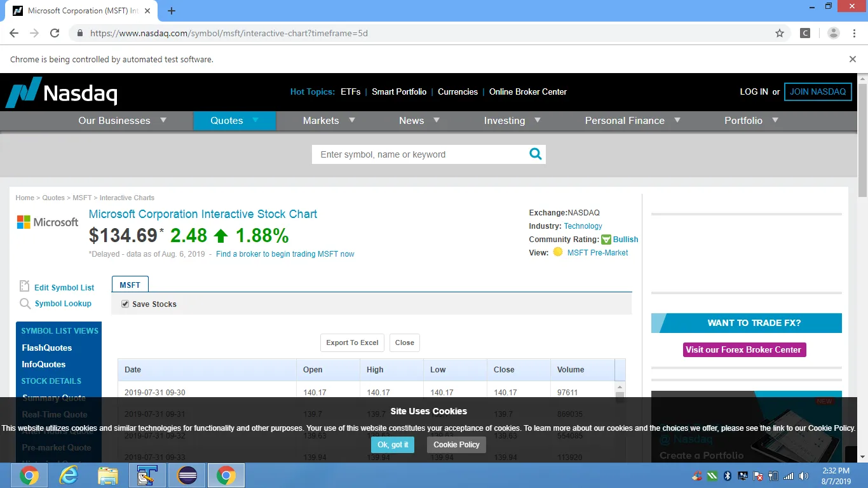The image size is (868, 488).
Task: Click the green Bullish rating icon
Action: click(x=606, y=240)
